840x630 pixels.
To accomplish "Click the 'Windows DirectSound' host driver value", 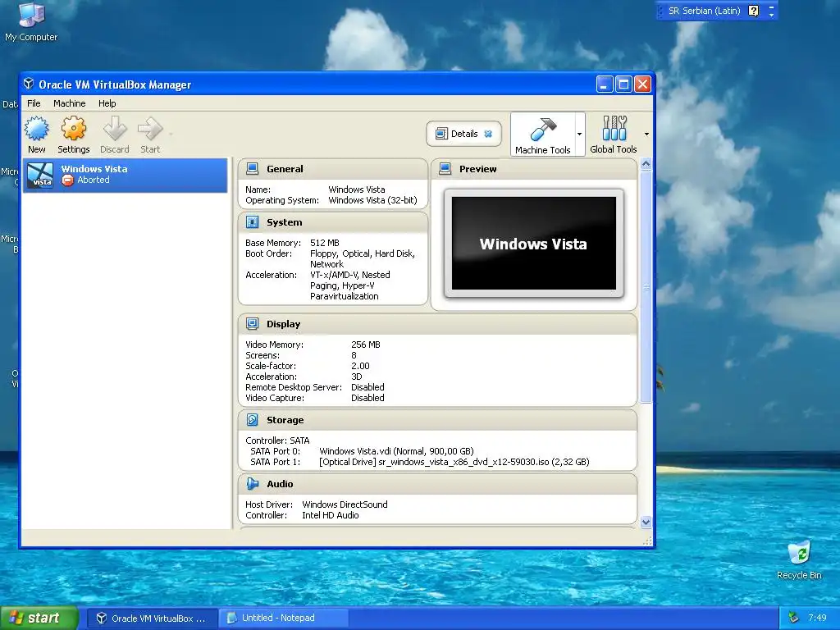I will point(345,504).
